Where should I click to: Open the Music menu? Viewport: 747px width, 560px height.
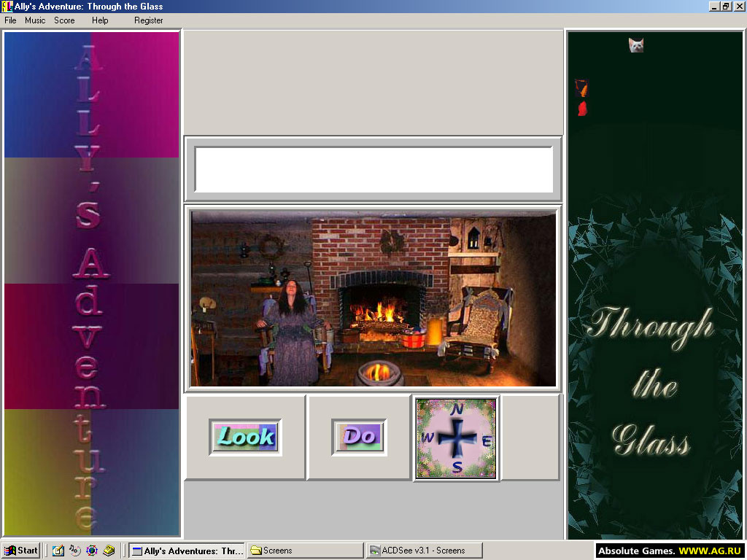(35, 20)
